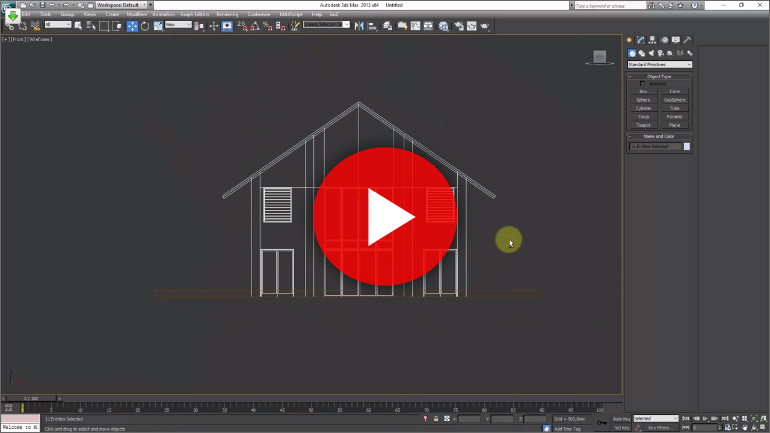Open the Key Filters dialog
Screen dimensions: 770x433
(659, 428)
